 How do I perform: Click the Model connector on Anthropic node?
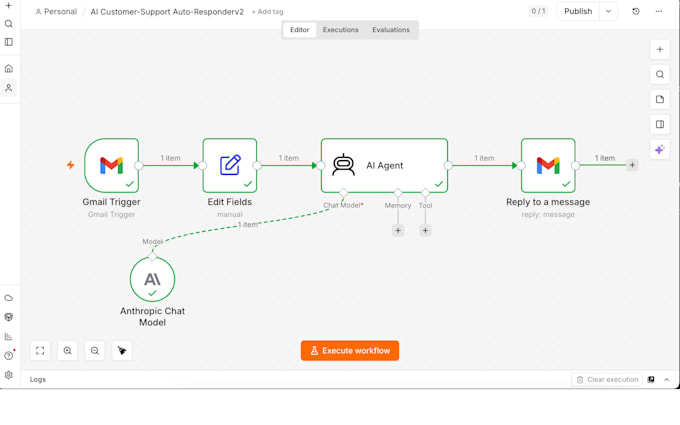click(152, 257)
